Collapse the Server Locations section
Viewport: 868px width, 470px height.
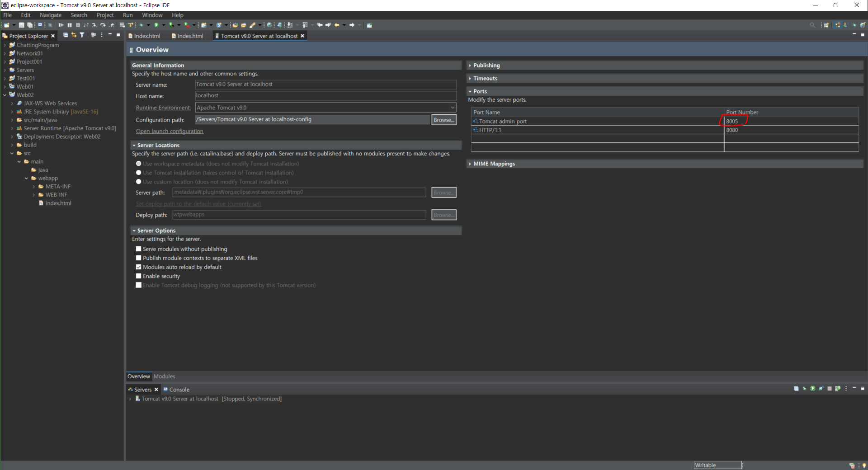[134, 146]
